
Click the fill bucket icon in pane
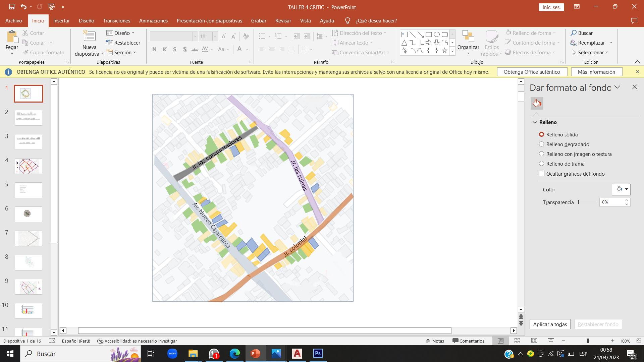coord(537,103)
